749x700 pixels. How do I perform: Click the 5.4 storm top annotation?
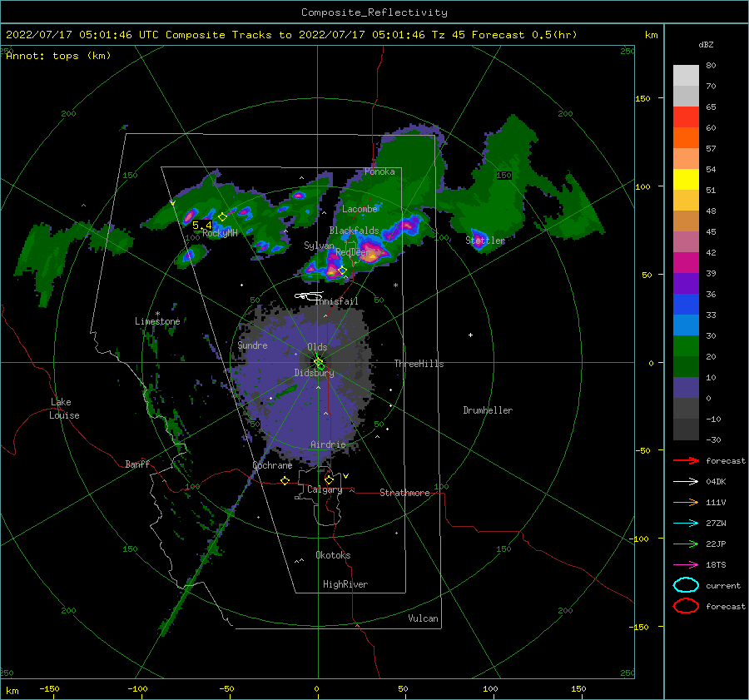pos(201,225)
